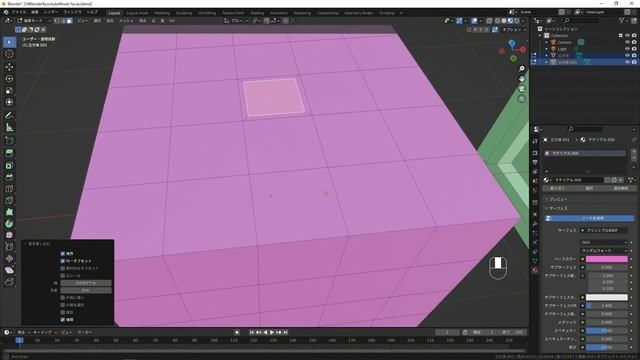Collapse the Surface section in material
This screenshot has width=640, height=360.
(x=557, y=208)
